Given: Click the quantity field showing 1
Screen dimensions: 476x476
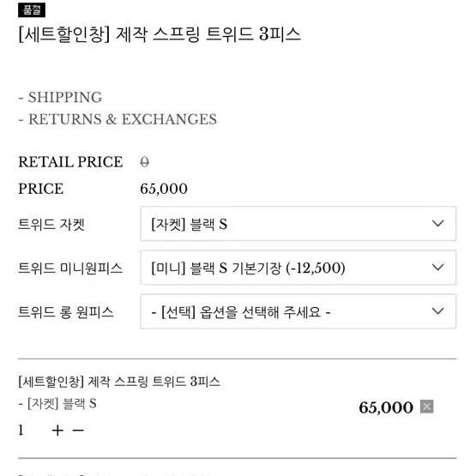Looking at the screenshot, I should click(x=21, y=431).
